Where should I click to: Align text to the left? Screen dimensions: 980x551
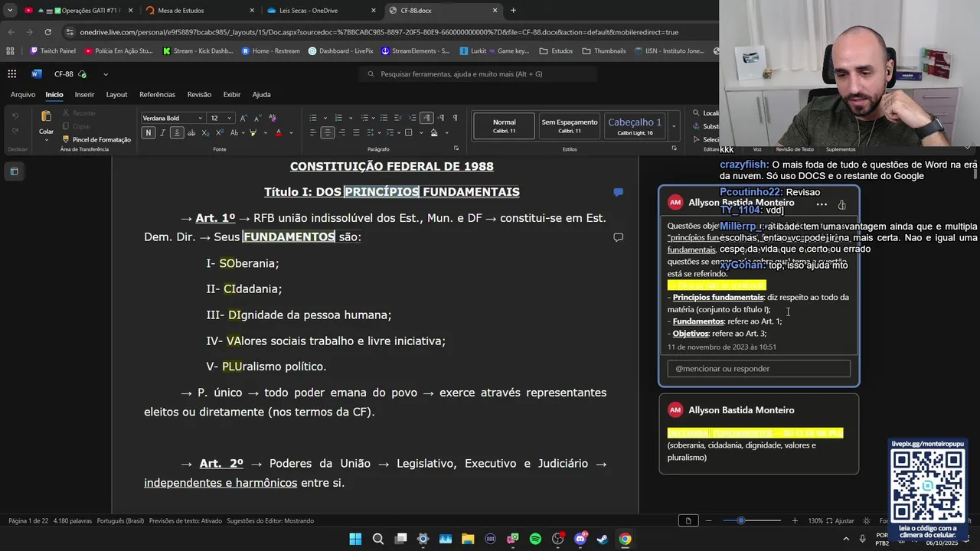tap(313, 132)
